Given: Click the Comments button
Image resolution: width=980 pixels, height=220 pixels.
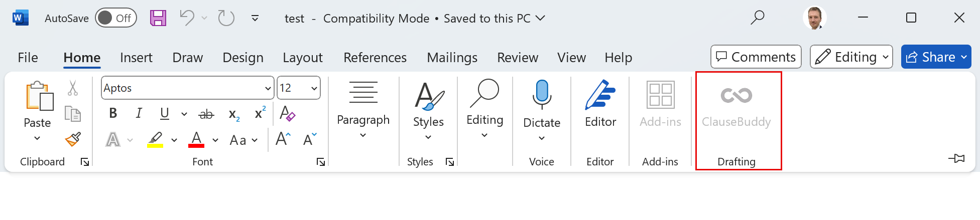Looking at the screenshot, I should (x=756, y=57).
